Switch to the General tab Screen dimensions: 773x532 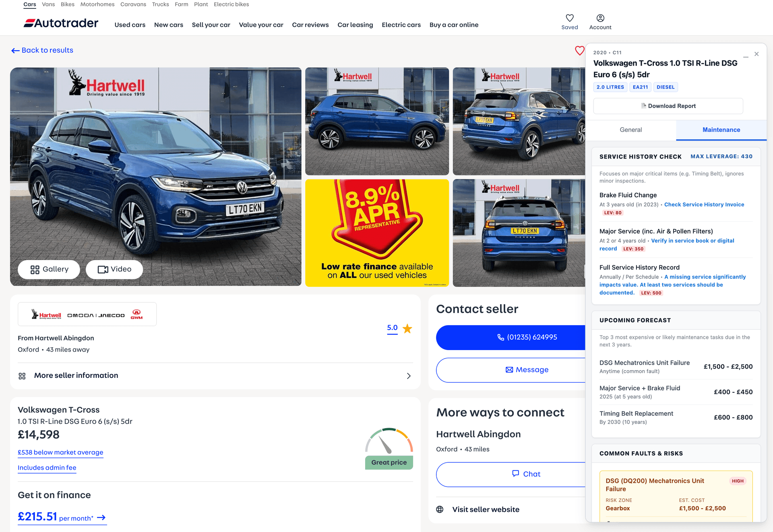pos(630,130)
